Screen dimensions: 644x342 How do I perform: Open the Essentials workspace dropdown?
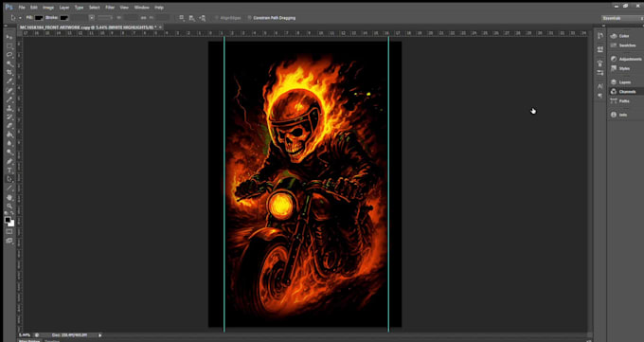[x=622, y=18]
